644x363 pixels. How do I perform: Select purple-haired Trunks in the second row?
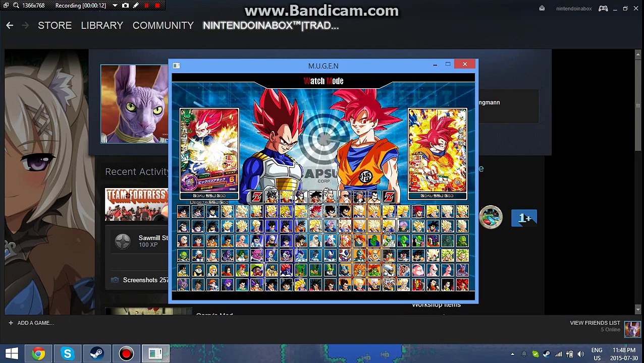pyautogui.click(x=403, y=226)
